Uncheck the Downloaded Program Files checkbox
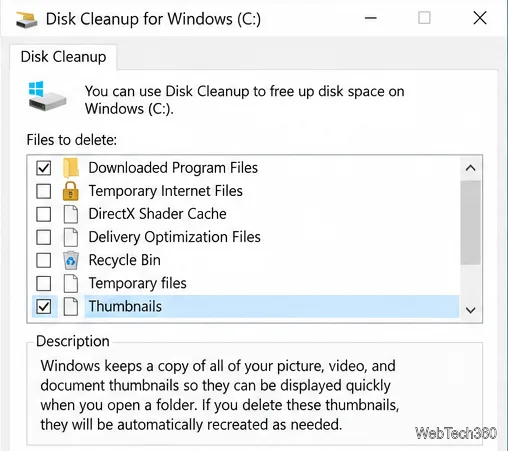The height and width of the screenshot is (451, 508). 44,168
